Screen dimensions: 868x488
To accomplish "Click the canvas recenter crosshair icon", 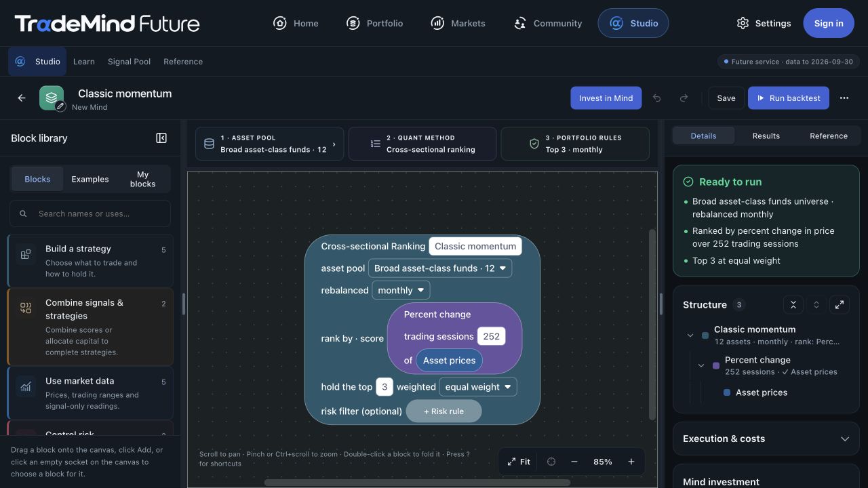I will coord(551,462).
